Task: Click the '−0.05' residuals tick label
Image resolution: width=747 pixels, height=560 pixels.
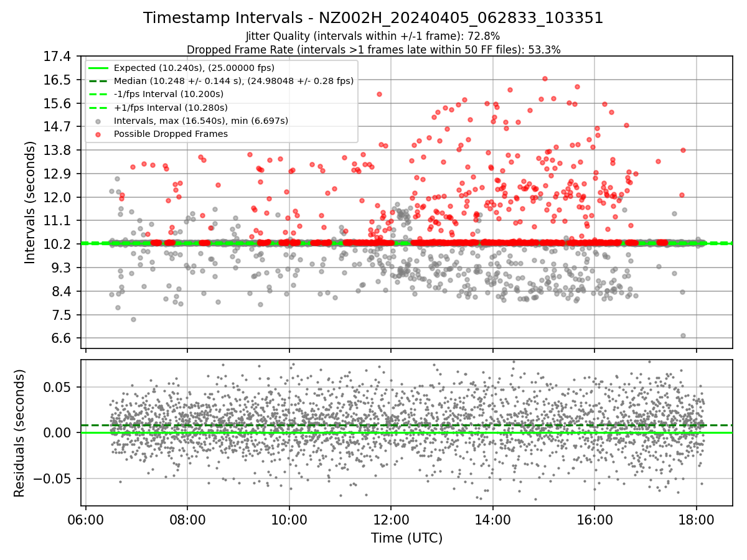Action: pyautogui.click(x=52, y=478)
